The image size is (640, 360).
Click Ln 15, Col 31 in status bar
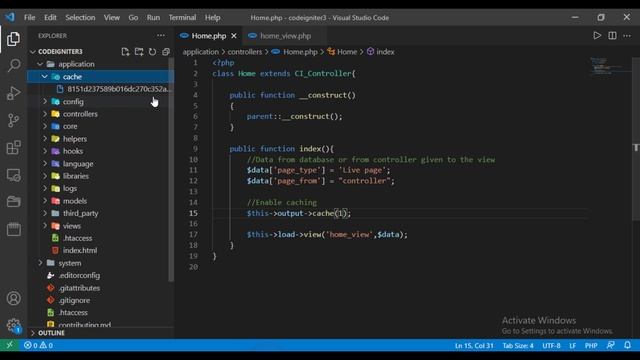(474, 345)
